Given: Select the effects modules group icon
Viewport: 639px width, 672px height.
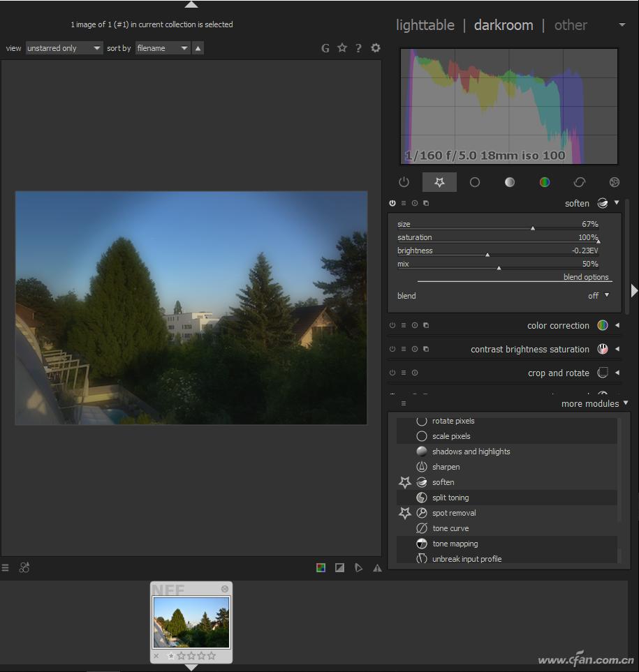Looking at the screenshot, I should (x=614, y=182).
